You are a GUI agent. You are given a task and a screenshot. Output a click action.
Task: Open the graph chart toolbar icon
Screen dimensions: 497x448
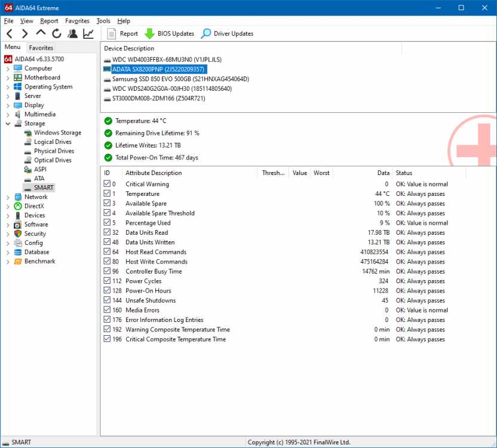click(88, 33)
